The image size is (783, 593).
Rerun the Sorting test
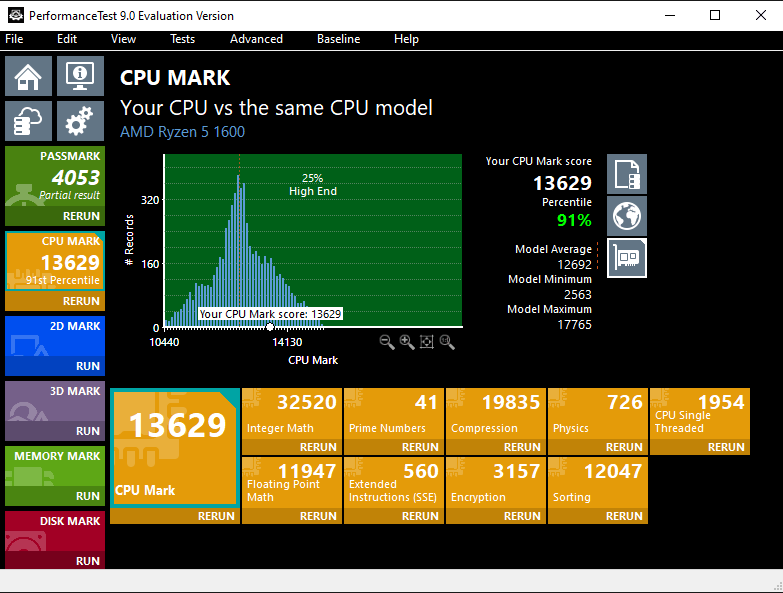(x=598, y=516)
